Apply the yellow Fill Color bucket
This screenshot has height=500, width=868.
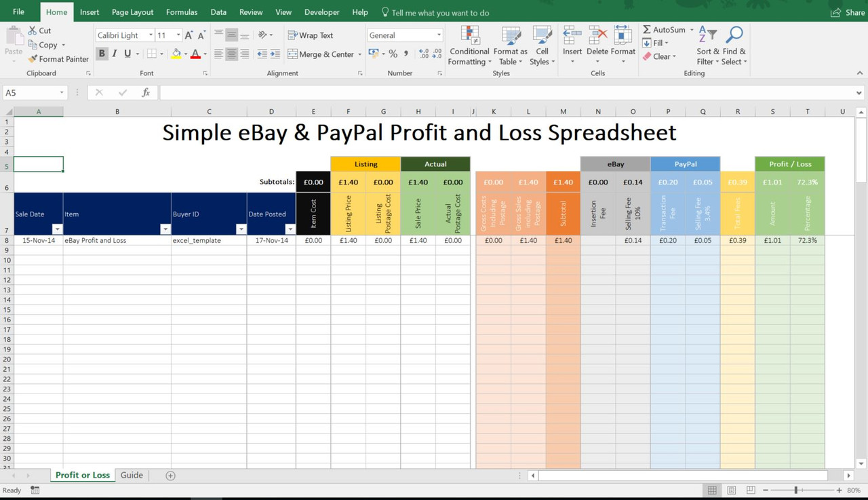click(x=176, y=54)
